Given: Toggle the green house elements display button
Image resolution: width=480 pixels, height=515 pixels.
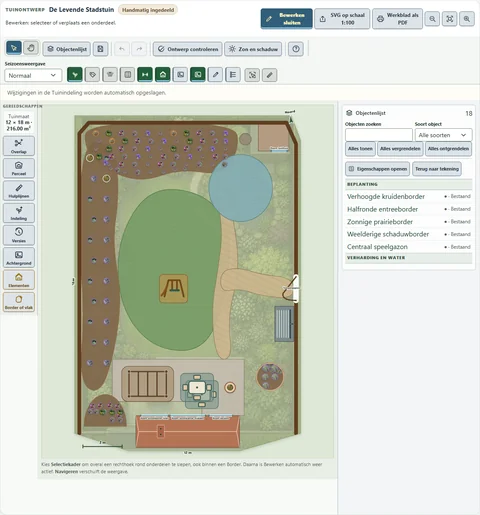Looking at the screenshot, I should coord(163,75).
